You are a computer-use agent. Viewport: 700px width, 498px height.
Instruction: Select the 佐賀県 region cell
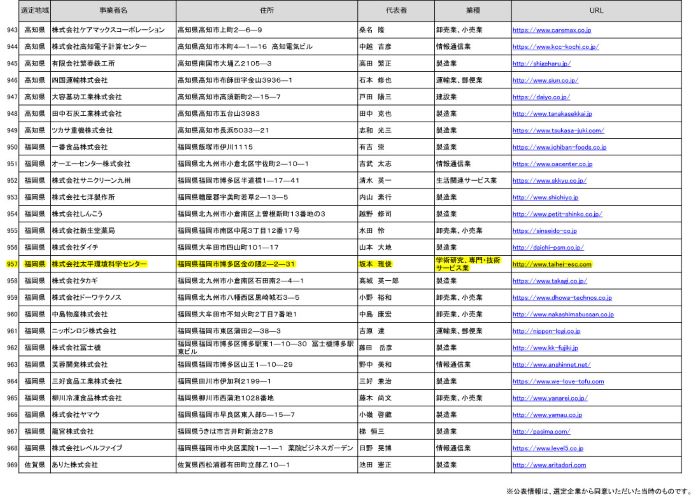coord(35,465)
